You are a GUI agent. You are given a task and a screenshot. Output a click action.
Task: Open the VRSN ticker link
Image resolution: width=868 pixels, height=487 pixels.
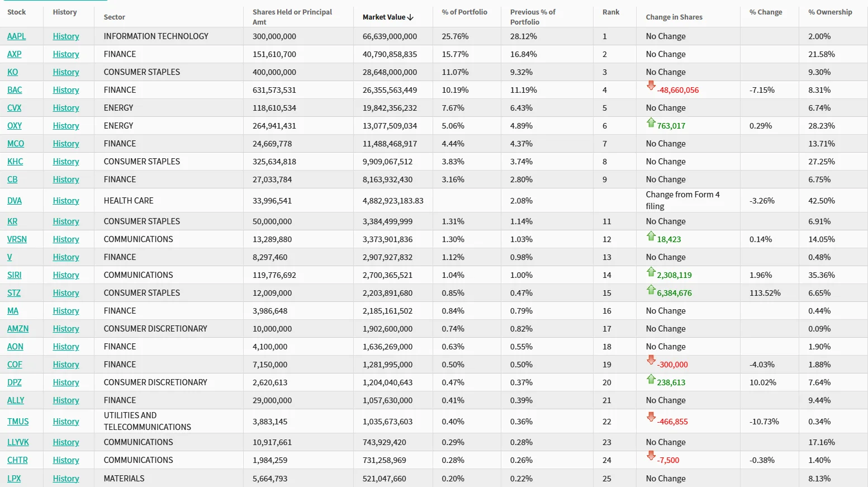click(x=17, y=239)
